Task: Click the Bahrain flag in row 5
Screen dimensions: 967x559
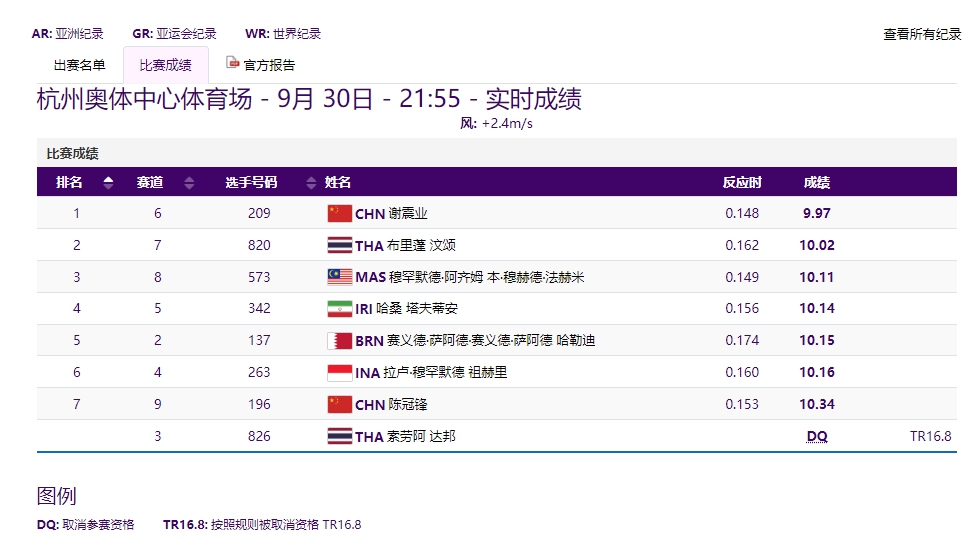Action: coord(340,341)
